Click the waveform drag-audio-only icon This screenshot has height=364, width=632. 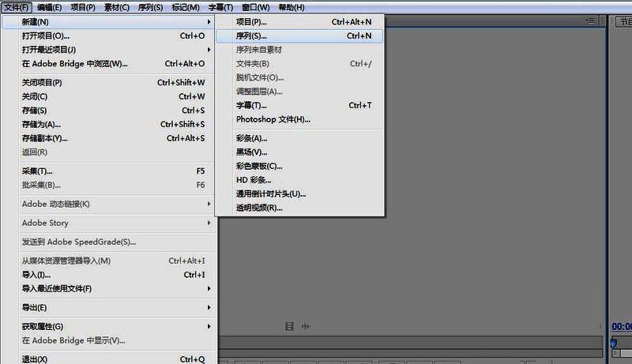coord(306,326)
